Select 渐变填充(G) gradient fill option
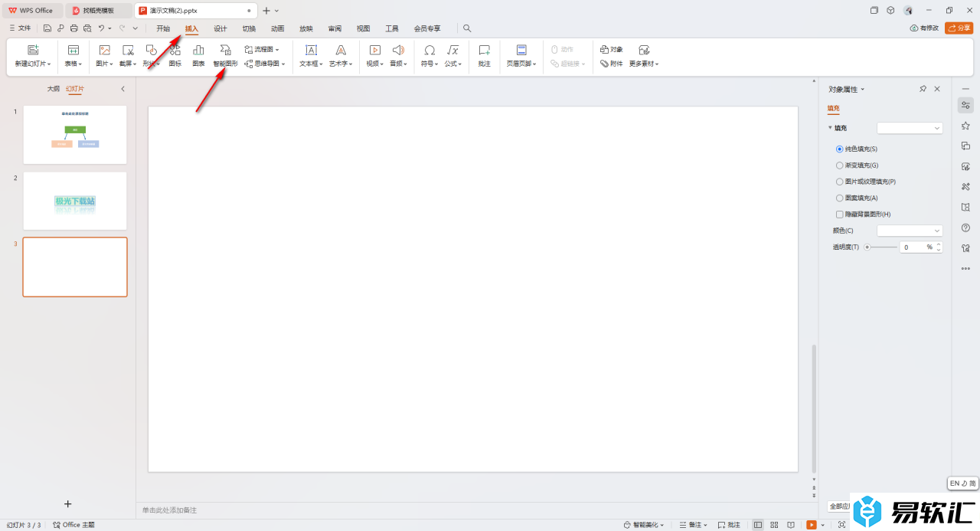The width and height of the screenshot is (980, 531). (839, 165)
